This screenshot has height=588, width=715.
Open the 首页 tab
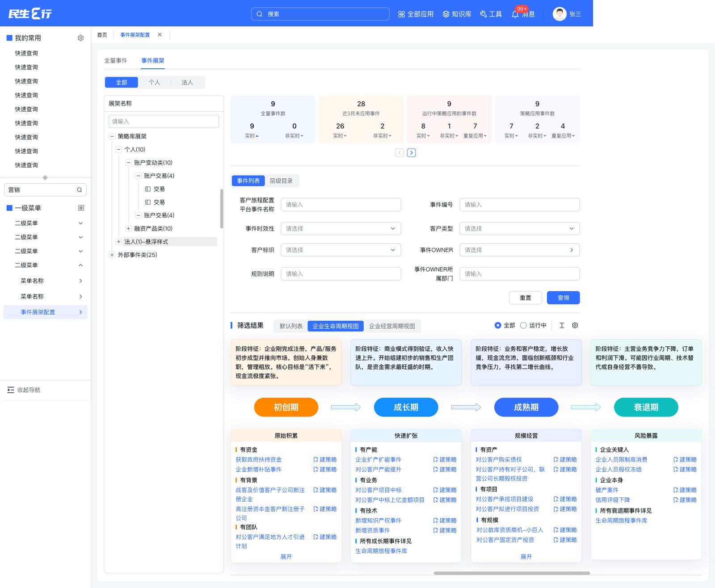pos(102,35)
